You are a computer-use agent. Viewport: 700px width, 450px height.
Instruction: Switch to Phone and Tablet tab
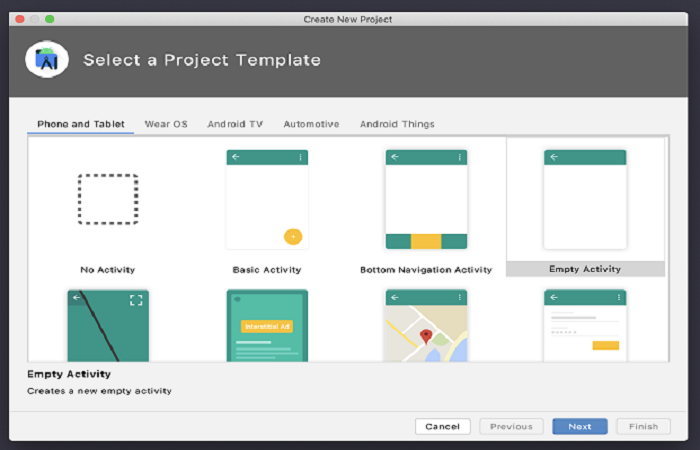pyautogui.click(x=81, y=124)
